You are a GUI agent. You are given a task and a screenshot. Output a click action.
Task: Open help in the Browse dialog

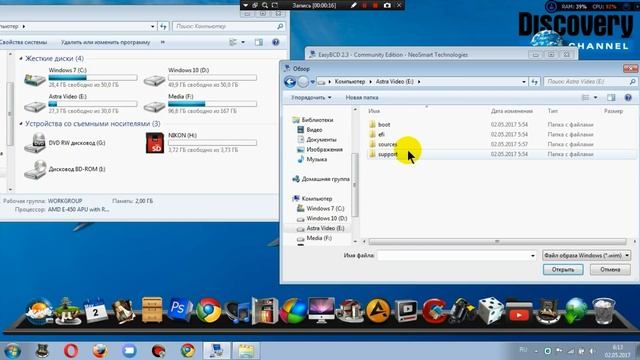point(628,98)
